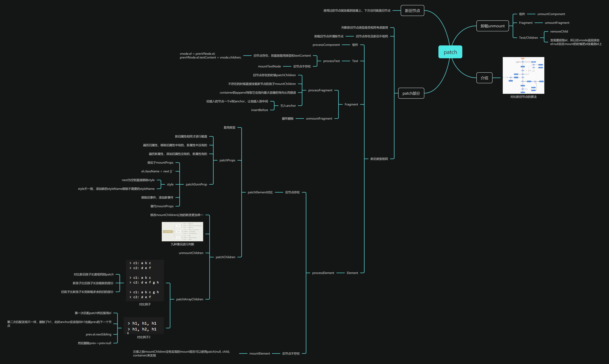This screenshot has height=364, width=609.
Task: Select the next为空则直接移除style node
Action: (x=138, y=180)
